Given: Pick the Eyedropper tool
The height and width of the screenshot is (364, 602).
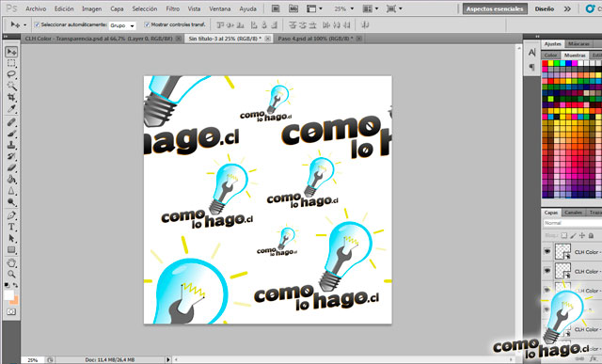Looking at the screenshot, I should coord(11,109).
